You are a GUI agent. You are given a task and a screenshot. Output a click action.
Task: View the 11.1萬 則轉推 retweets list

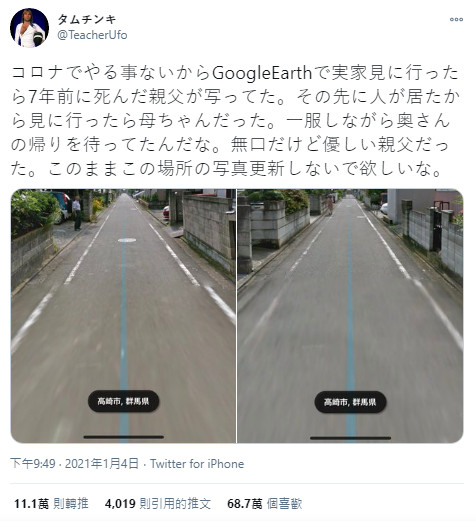coord(51,503)
